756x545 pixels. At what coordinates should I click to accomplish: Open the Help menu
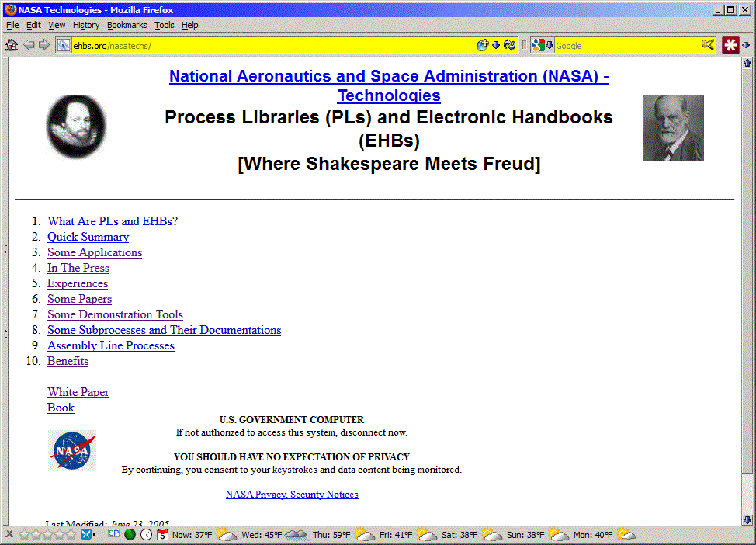point(190,25)
